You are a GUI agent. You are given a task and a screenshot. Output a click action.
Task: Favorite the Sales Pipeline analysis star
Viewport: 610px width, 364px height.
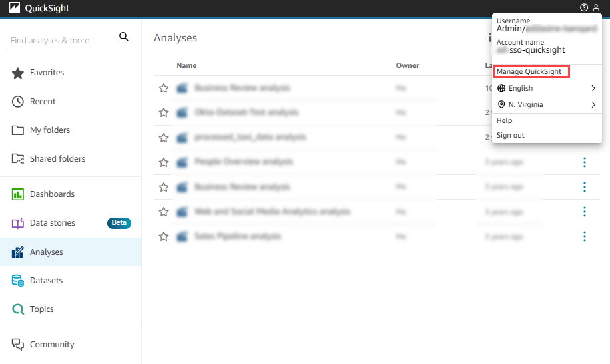pyautogui.click(x=164, y=236)
